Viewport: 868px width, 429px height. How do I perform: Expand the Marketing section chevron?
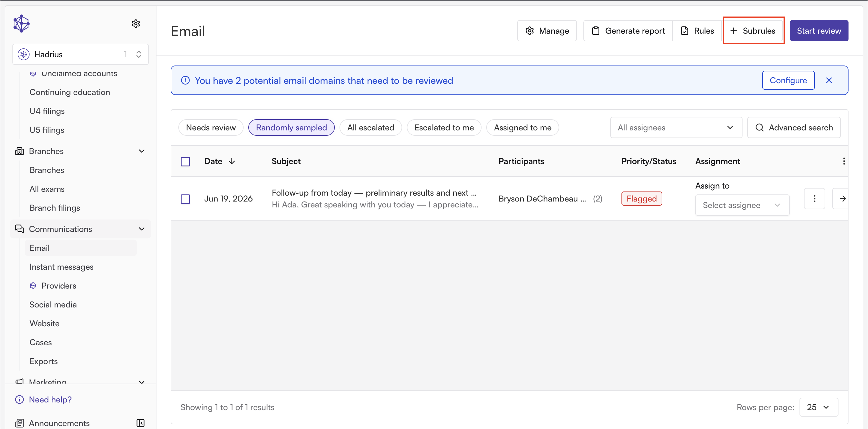[142, 382]
